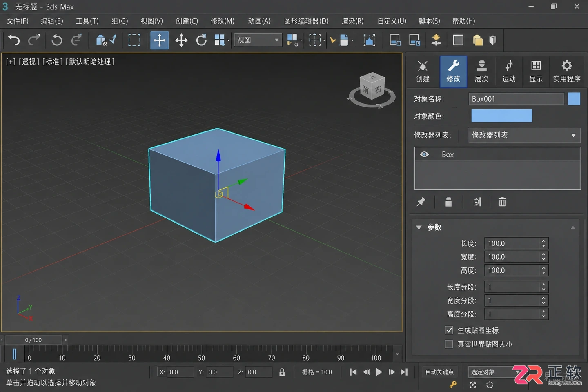
Task: Toggle 自动关键点 auto key button
Action: tap(439, 372)
